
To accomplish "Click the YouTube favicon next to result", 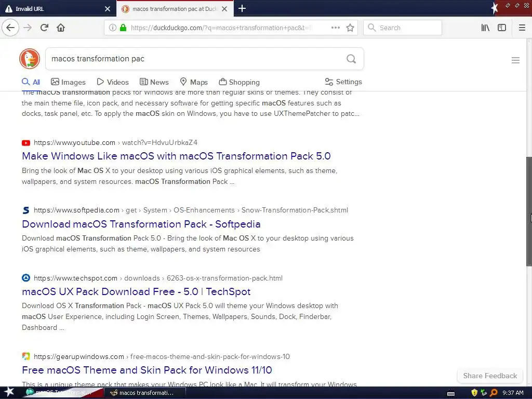I will [x=26, y=143].
